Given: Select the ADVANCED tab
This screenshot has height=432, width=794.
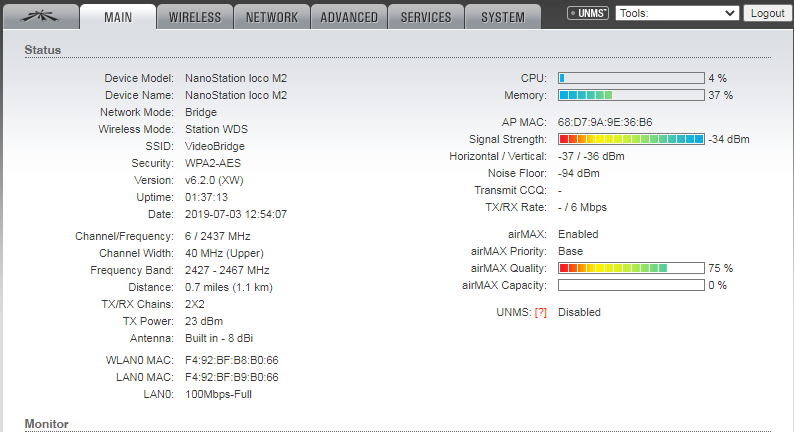Looking at the screenshot, I should 349,17.
